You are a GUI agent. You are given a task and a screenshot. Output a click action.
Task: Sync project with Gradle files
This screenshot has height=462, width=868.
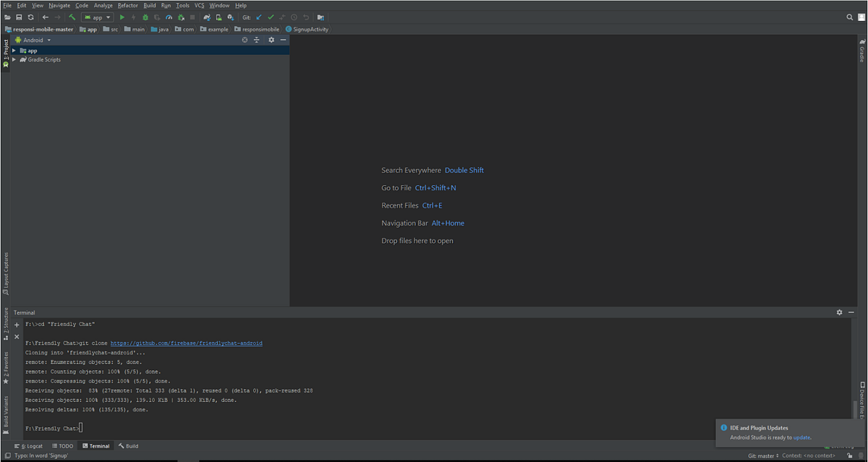pos(207,17)
